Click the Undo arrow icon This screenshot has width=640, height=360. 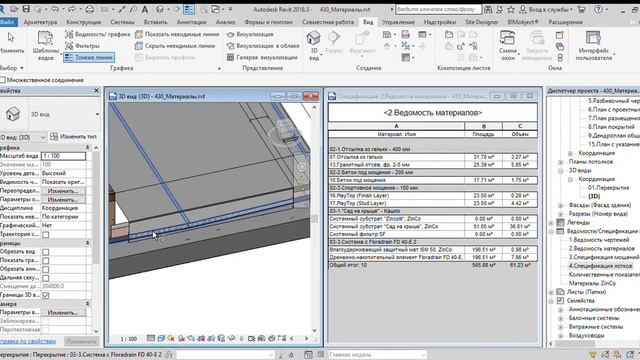[54, 9]
